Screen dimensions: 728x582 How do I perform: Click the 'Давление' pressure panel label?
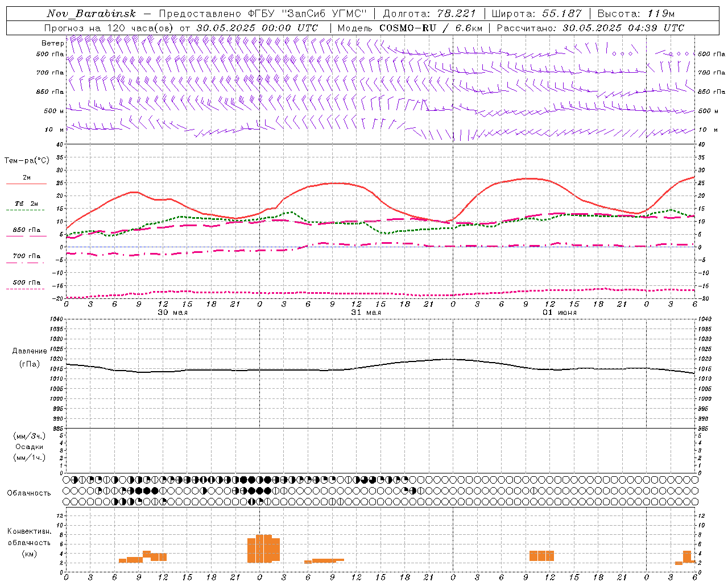[30, 351]
